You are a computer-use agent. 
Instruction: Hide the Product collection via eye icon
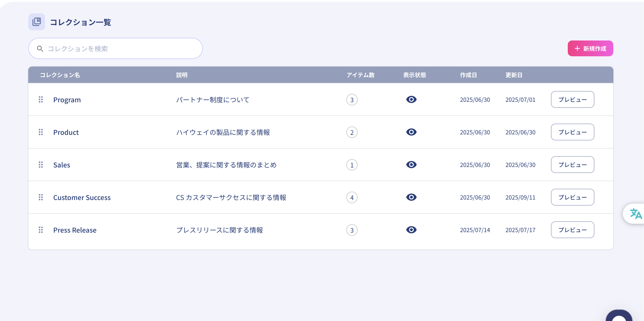point(411,132)
